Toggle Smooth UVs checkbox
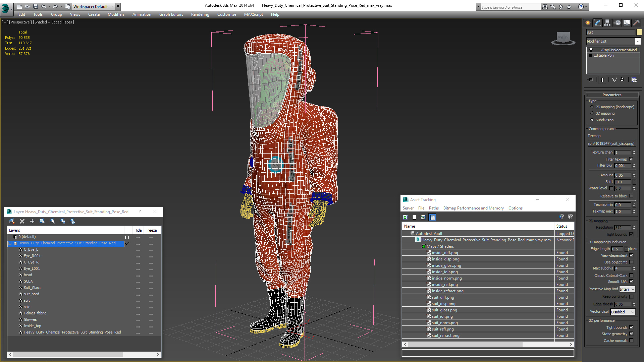Screen dimensions: 644x362 [x=631, y=282]
